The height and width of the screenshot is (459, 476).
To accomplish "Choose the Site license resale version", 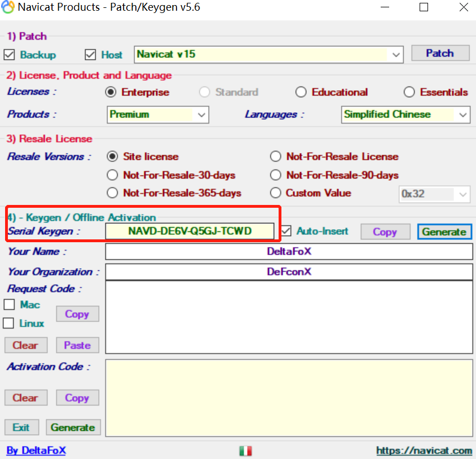I will coord(112,156).
